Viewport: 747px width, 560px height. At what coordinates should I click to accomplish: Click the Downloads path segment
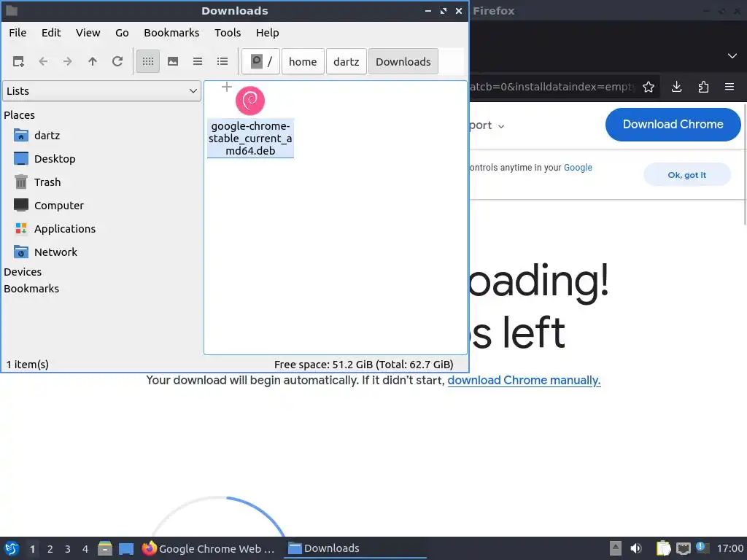pos(403,61)
